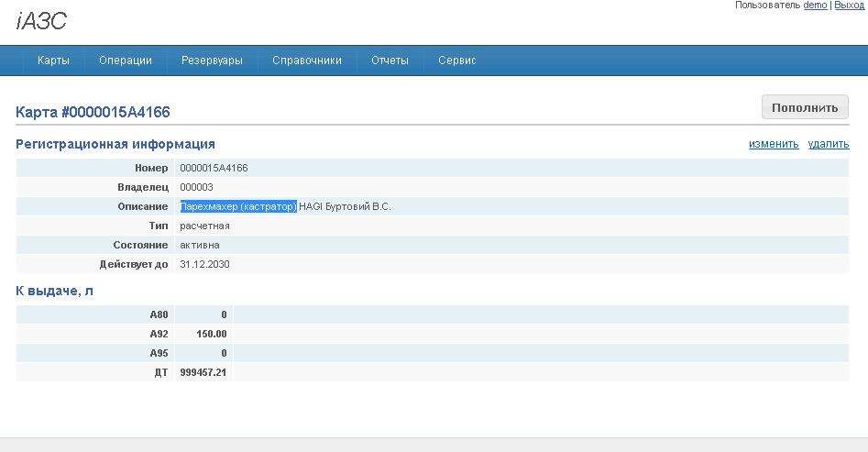Image resolution: width=868 pixels, height=452 pixels.
Task: Click the demo user link
Action: 814,6
